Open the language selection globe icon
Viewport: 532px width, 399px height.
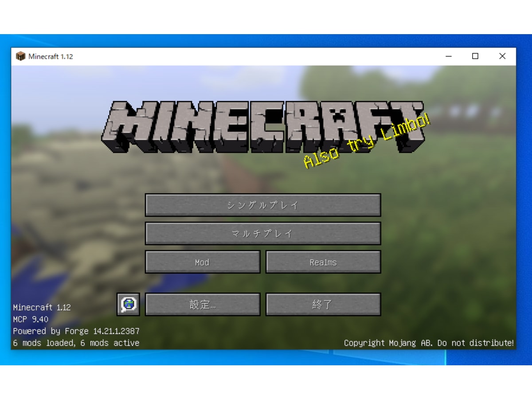pos(128,304)
